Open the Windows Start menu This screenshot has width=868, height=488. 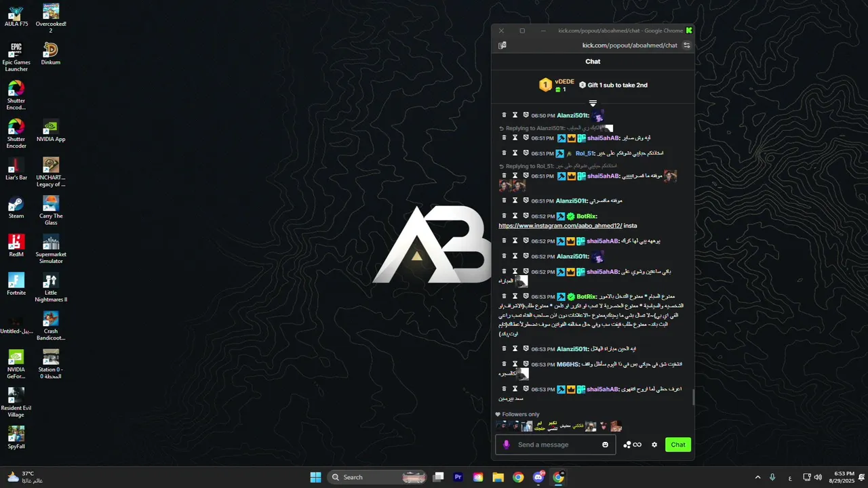(316, 477)
